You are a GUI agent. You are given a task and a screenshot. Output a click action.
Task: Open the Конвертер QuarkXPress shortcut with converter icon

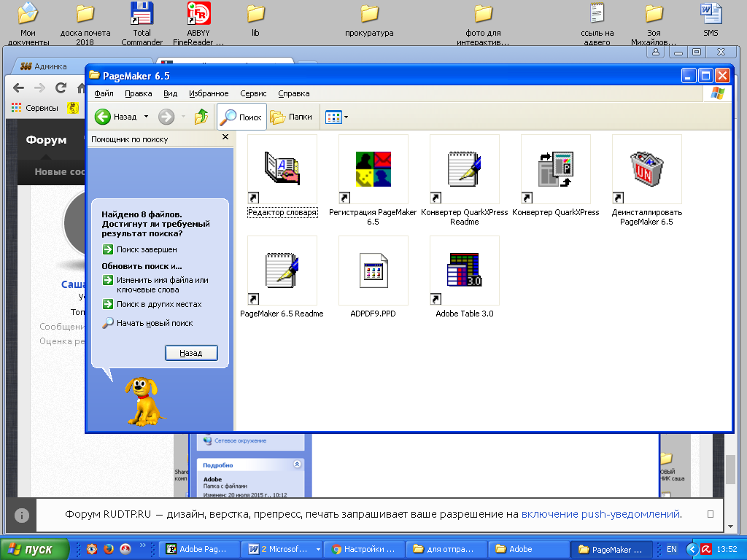(555, 169)
